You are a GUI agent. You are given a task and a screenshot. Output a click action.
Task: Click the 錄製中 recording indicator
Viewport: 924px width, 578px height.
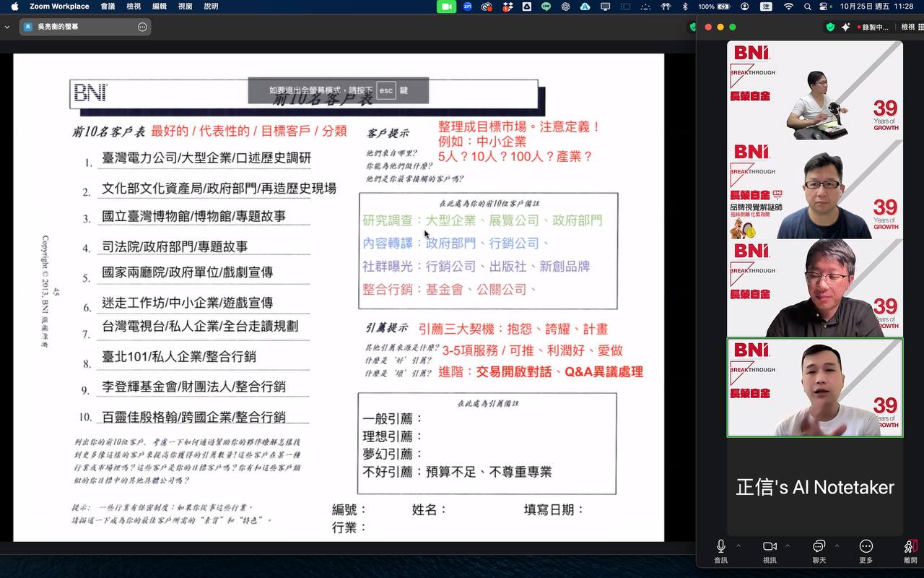click(872, 27)
